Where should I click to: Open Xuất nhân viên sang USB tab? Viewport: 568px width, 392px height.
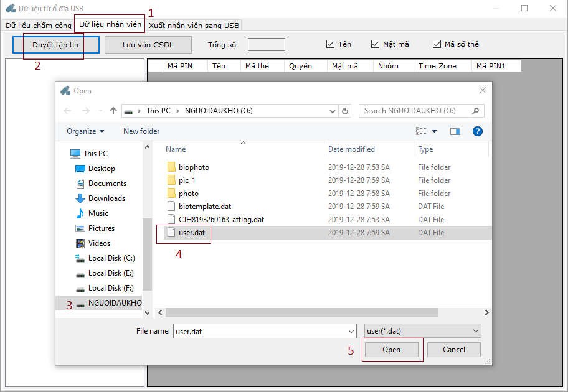(193, 26)
